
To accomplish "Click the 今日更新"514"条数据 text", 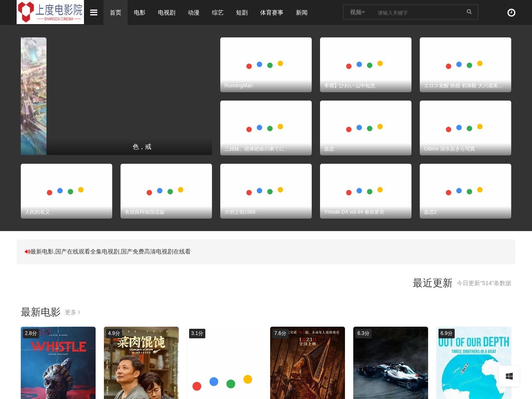I will [484, 283].
